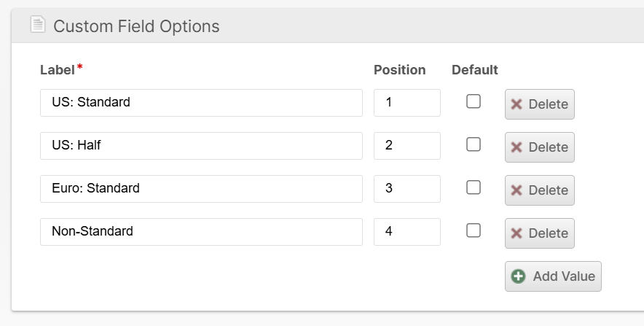This screenshot has height=326, width=644.
Task: Focus the Position field showing 3
Action: coord(407,189)
